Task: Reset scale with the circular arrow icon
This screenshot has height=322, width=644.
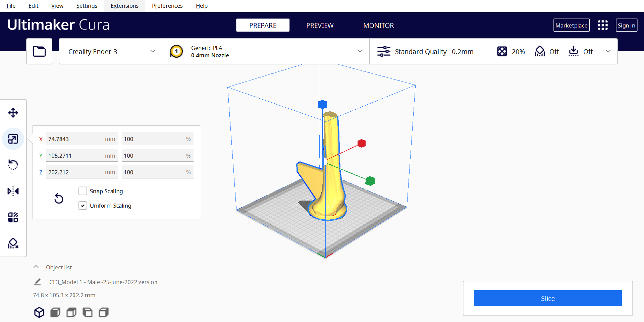Action: [59, 199]
